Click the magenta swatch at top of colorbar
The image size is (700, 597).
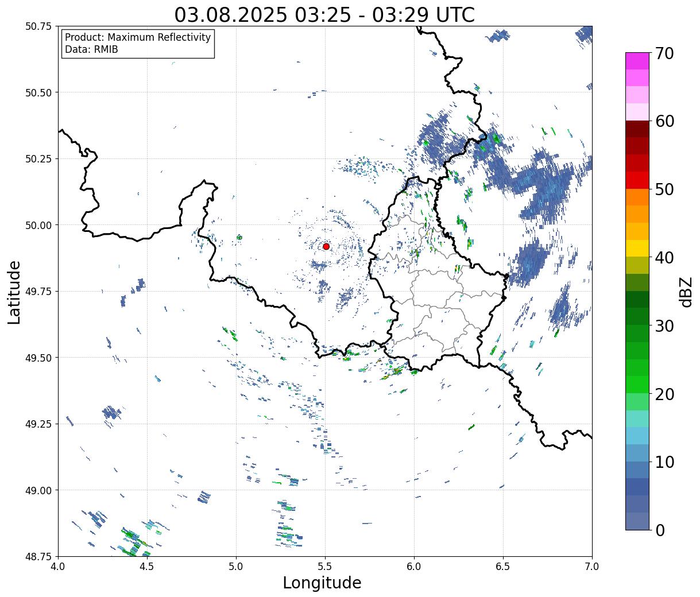click(x=637, y=61)
